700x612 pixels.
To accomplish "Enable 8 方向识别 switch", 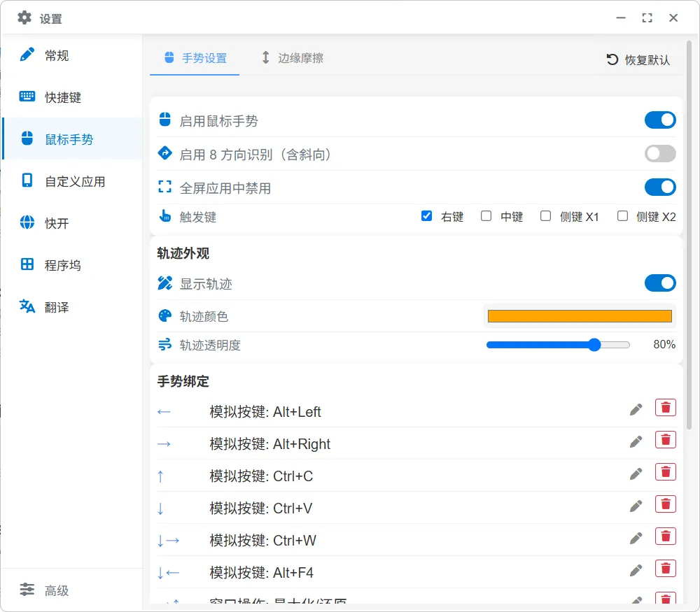I will [660, 153].
